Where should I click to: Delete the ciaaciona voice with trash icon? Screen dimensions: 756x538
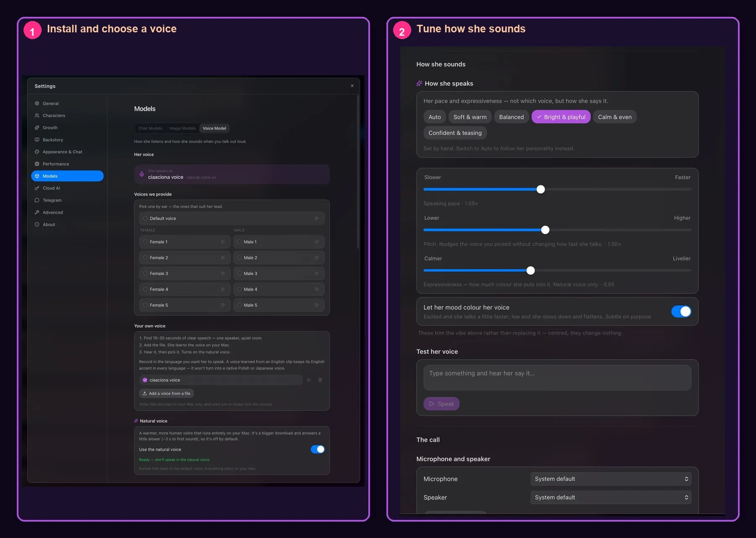pos(320,380)
